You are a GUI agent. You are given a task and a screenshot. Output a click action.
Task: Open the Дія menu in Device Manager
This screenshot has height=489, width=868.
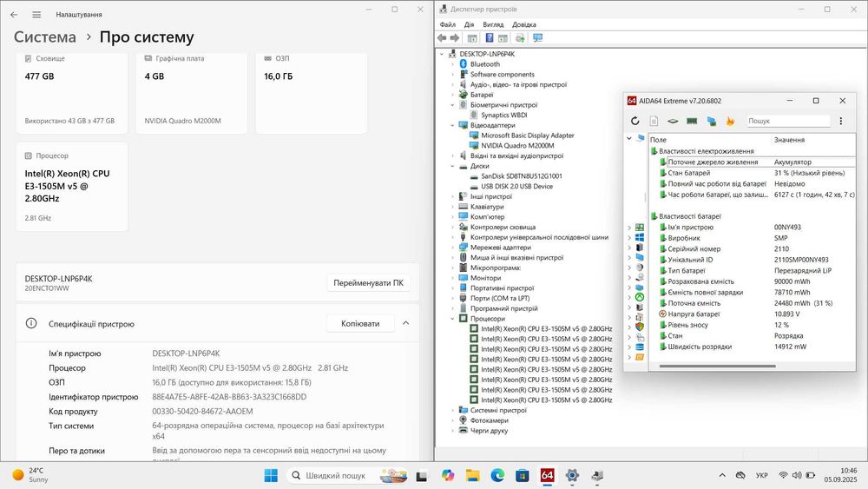(x=469, y=24)
